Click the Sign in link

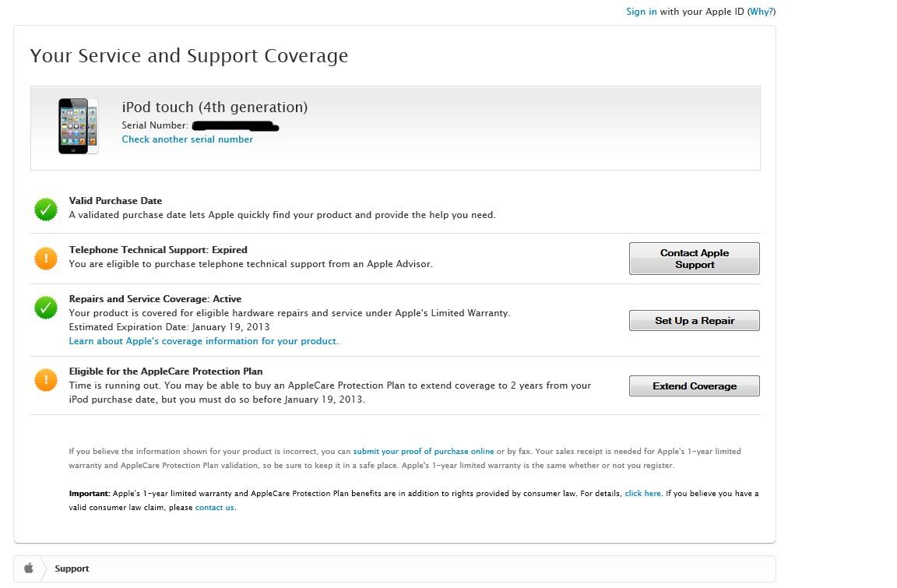point(642,12)
